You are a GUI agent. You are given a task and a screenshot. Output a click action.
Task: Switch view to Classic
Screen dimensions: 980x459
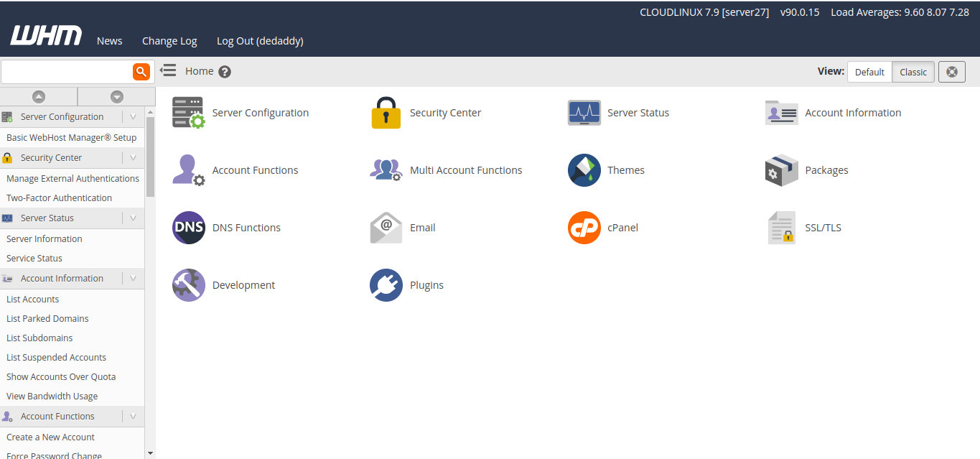click(913, 72)
